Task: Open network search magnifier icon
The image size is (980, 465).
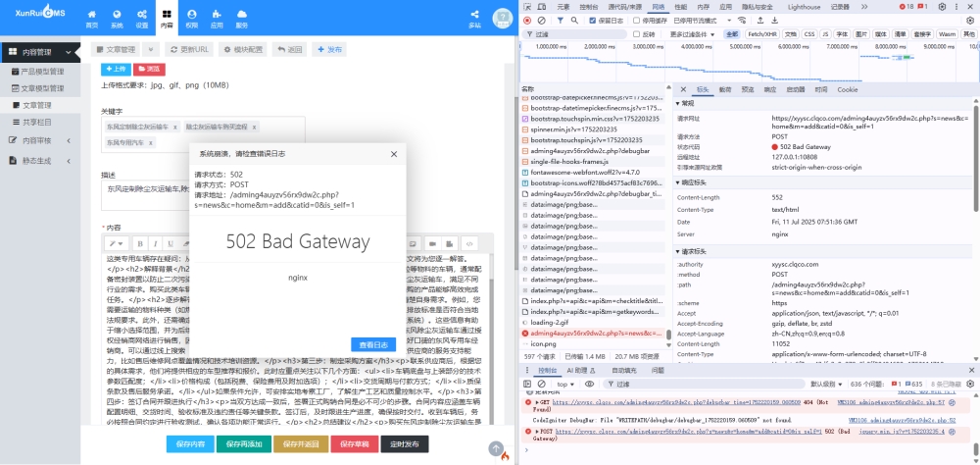Action: [574, 20]
